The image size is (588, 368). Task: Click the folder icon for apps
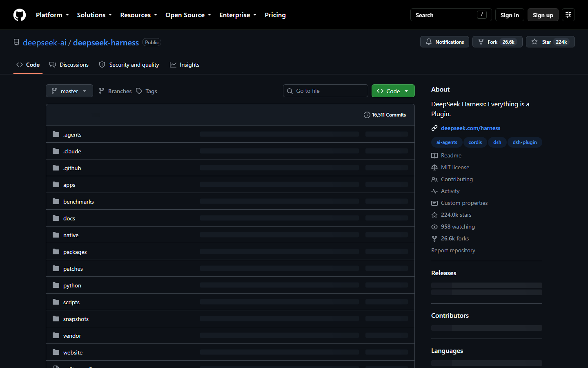56,185
